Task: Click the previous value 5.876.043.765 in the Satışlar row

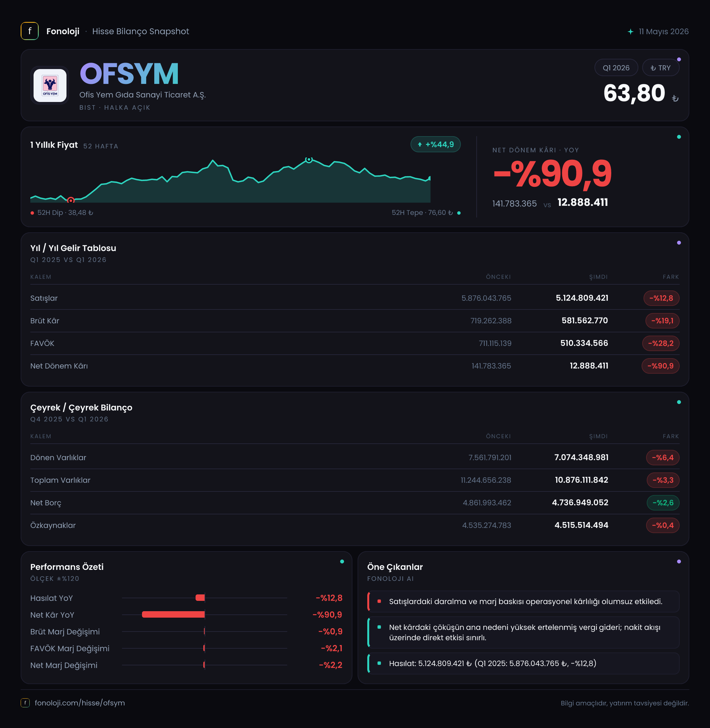Action: (486, 298)
